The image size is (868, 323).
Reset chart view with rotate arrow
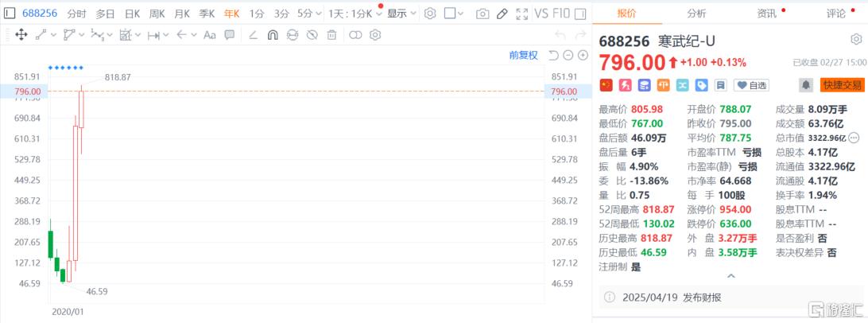pos(553,56)
